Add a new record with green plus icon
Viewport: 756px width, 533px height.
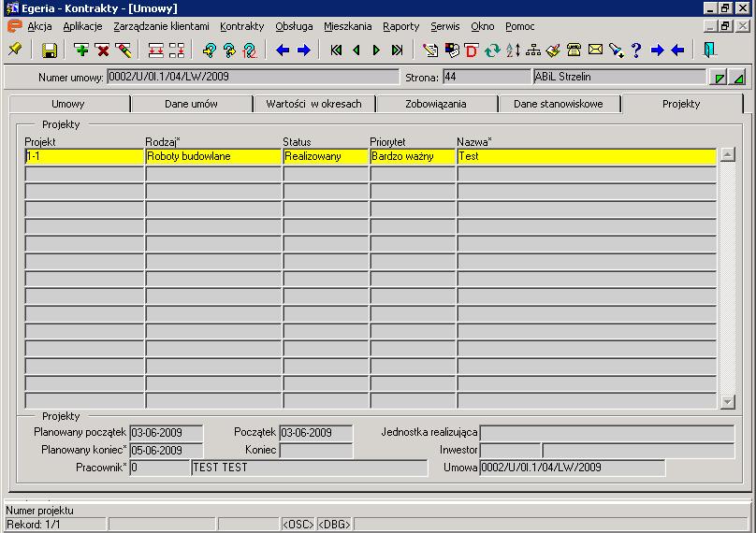pyautogui.click(x=81, y=50)
